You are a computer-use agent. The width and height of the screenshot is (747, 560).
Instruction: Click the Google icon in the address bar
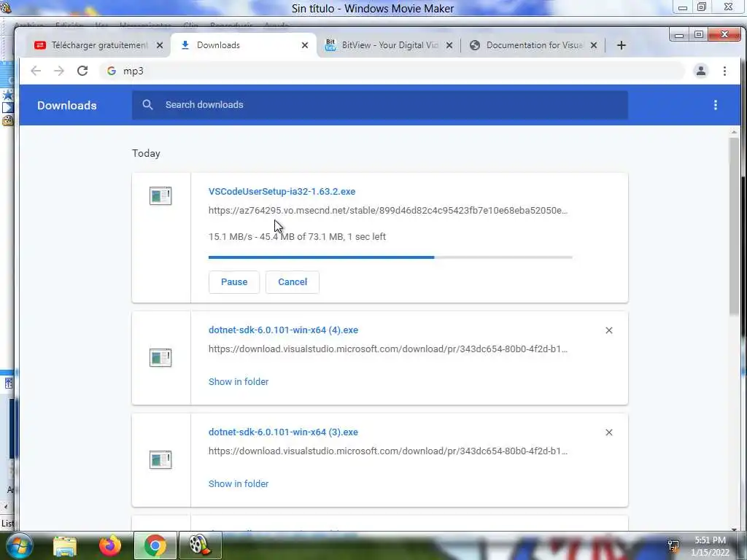[112, 71]
